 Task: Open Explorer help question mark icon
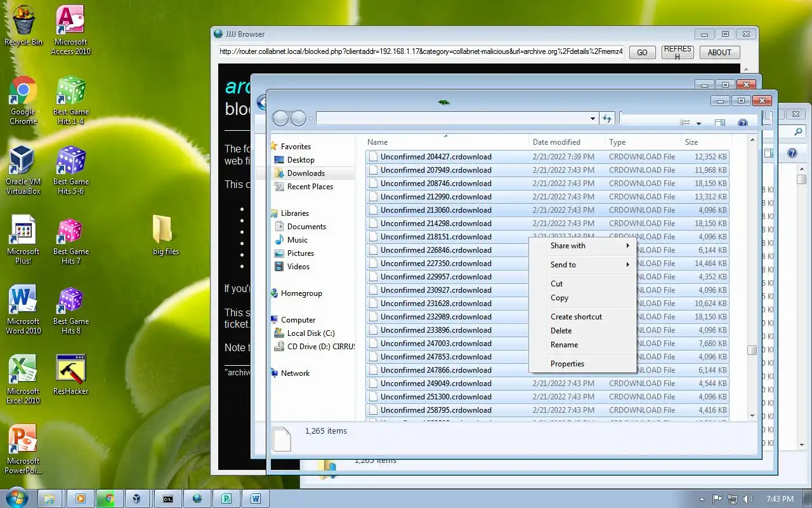743,123
